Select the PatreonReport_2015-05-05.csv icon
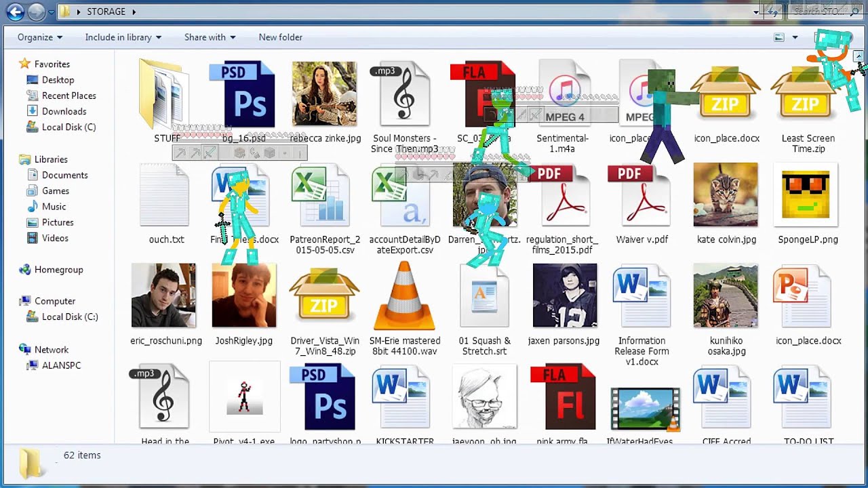This screenshot has height=488, width=868. pos(321,196)
